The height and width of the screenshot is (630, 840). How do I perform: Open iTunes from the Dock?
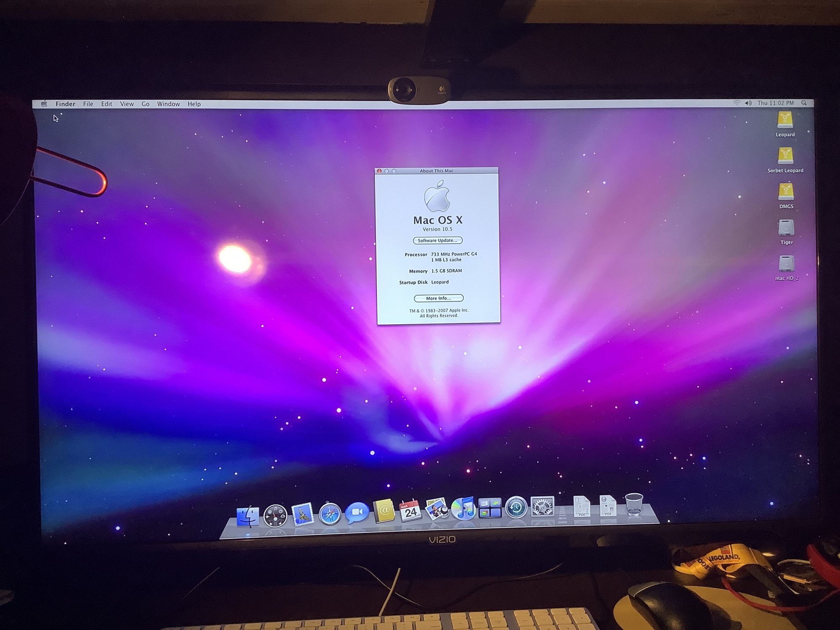[x=464, y=508]
